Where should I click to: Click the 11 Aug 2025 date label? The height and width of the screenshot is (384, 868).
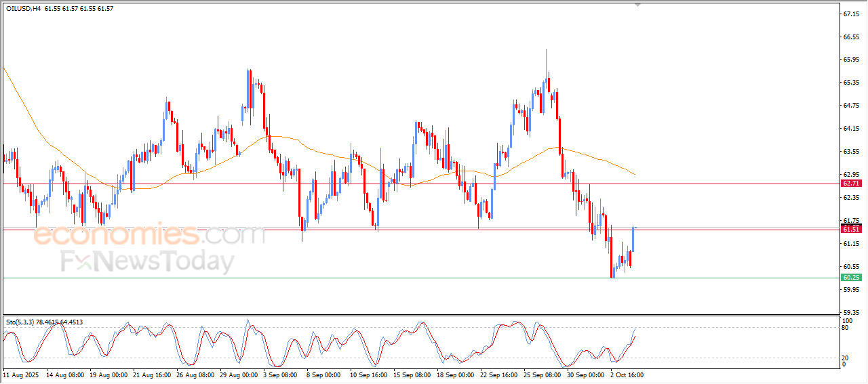pyautogui.click(x=20, y=374)
